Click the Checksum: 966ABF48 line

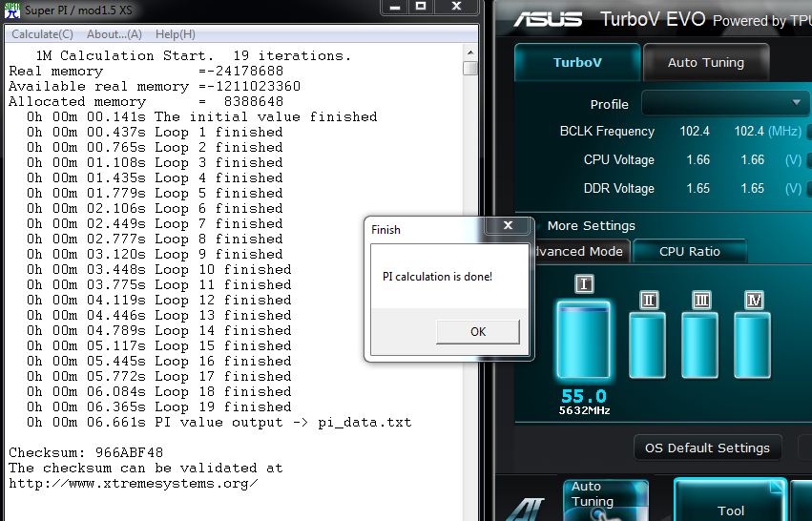pos(86,452)
